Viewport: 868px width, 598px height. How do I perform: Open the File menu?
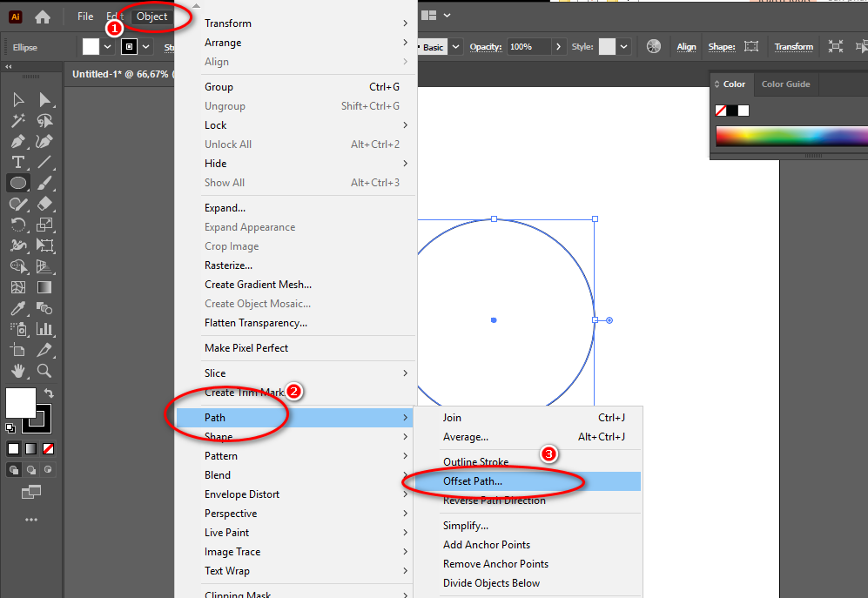point(85,17)
